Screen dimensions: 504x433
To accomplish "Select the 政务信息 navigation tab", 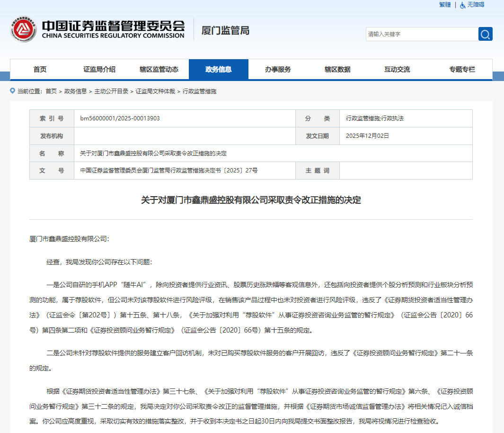I will tap(218, 69).
